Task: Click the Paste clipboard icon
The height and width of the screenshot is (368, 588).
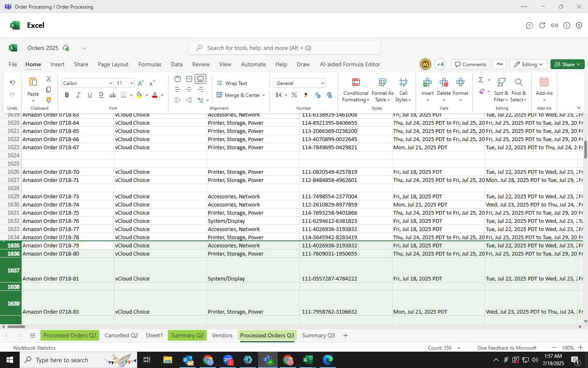Action: [x=33, y=82]
